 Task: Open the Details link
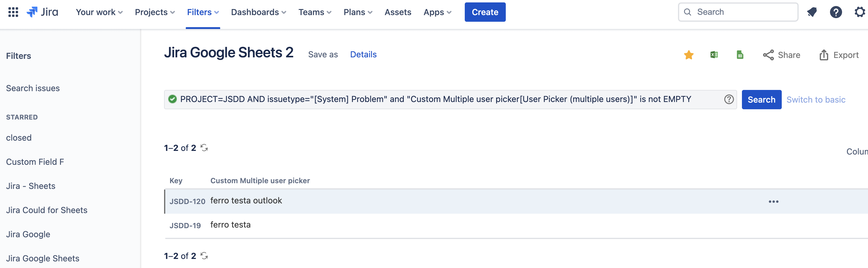pyautogui.click(x=363, y=55)
